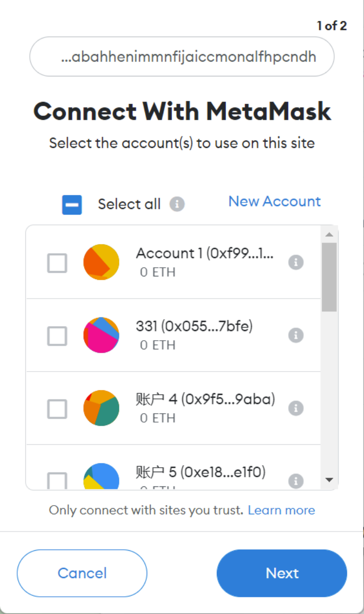Click the 账户 4 green-orange avatar
Viewport: 364px width, 614px height.
(x=101, y=408)
